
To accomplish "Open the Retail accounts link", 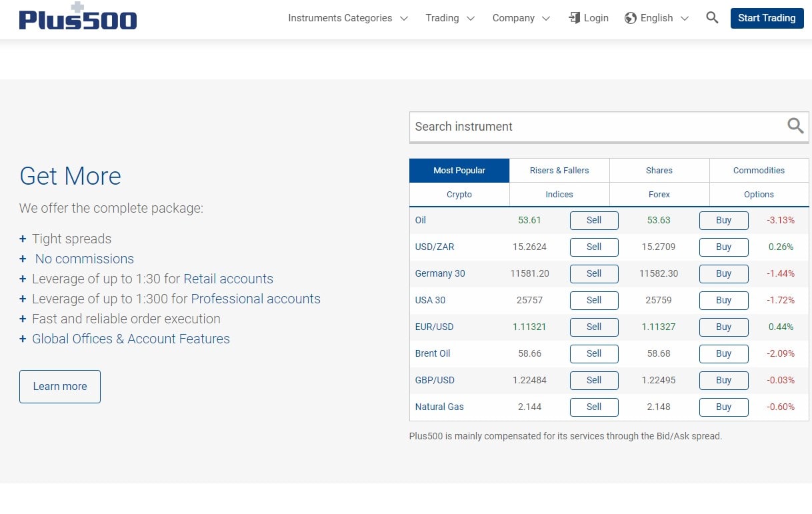I will (229, 279).
